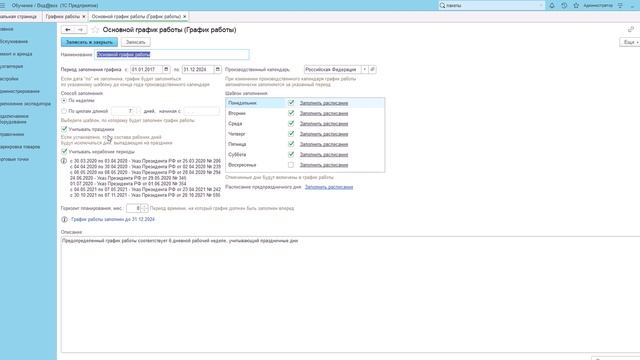The width and height of the screenshot is (640, 360).
Task: Focus the global search field
Action: (x=492, y=5)
